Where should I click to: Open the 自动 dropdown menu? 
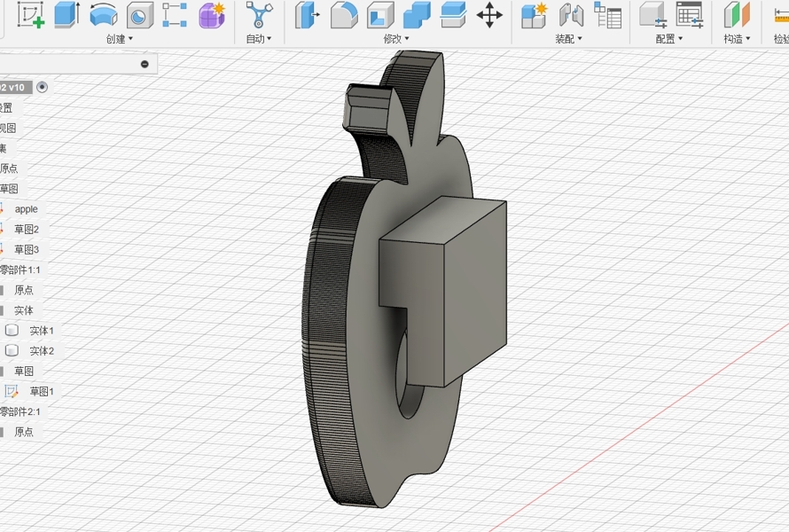pos(259,39)
